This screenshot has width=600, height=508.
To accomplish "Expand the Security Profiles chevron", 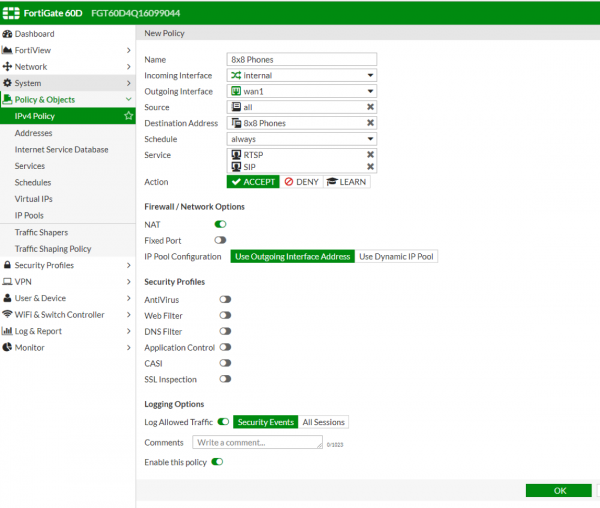I will pyautogui.click(x=129, y=265).
